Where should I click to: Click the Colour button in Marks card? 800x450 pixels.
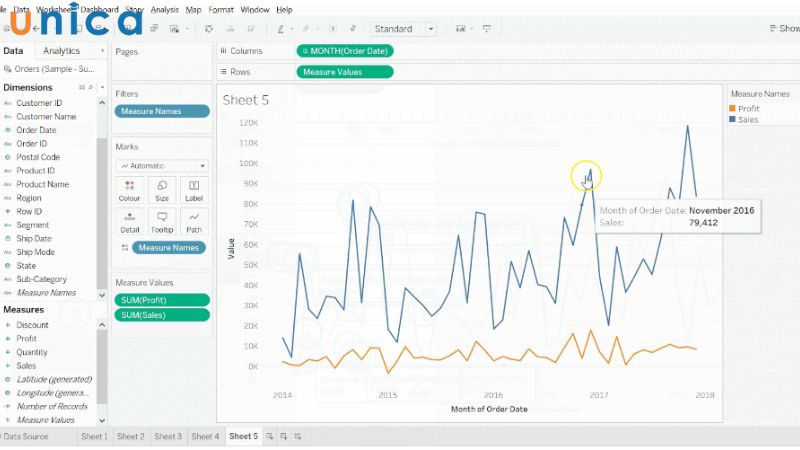(x=130, y=190)
